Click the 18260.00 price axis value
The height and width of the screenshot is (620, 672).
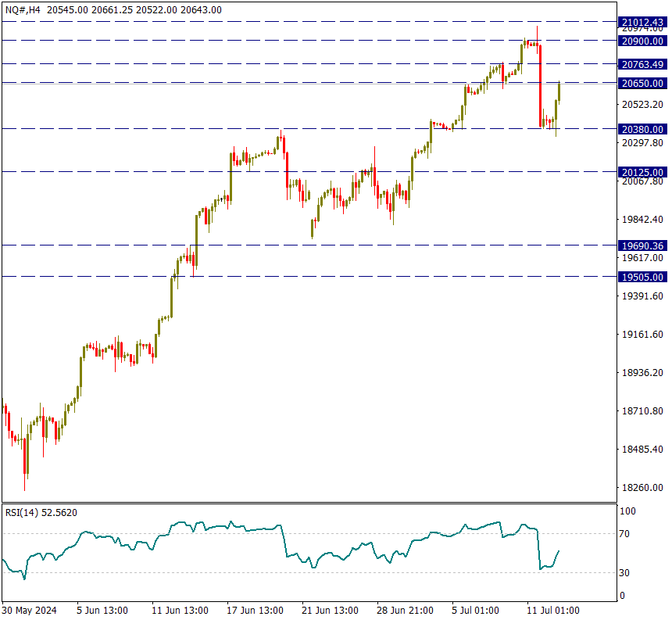tap(642, 488)
